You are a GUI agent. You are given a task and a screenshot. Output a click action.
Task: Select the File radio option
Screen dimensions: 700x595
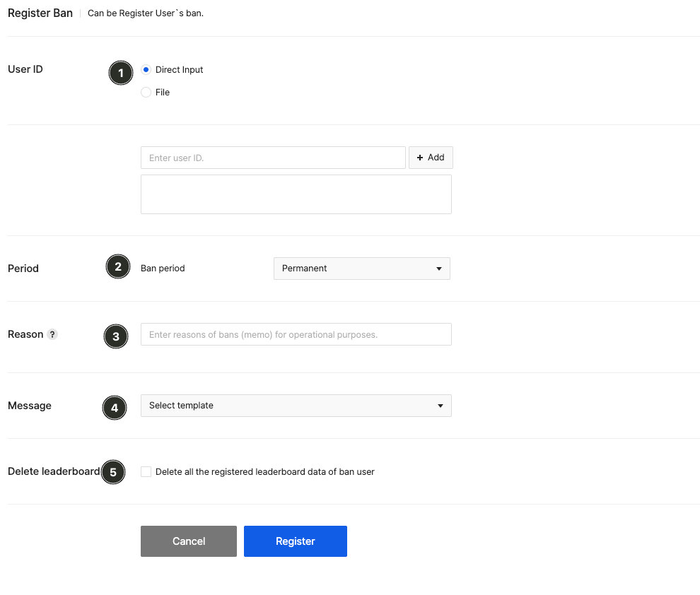(x=146, y=93)
